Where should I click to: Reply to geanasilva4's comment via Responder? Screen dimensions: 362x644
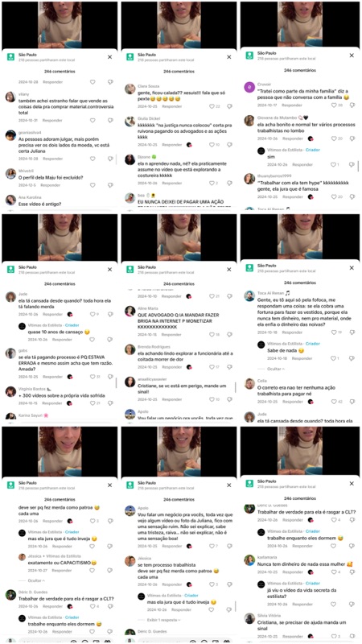click(52, 159)
